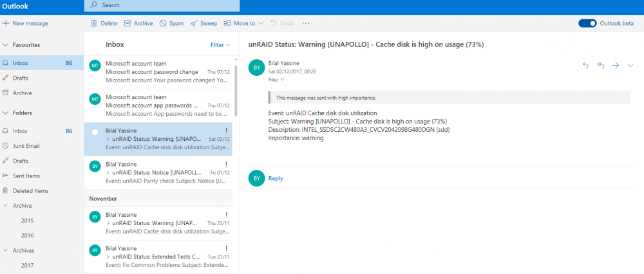Click the Junk Email blocked icon

click(x=5, y=145)
